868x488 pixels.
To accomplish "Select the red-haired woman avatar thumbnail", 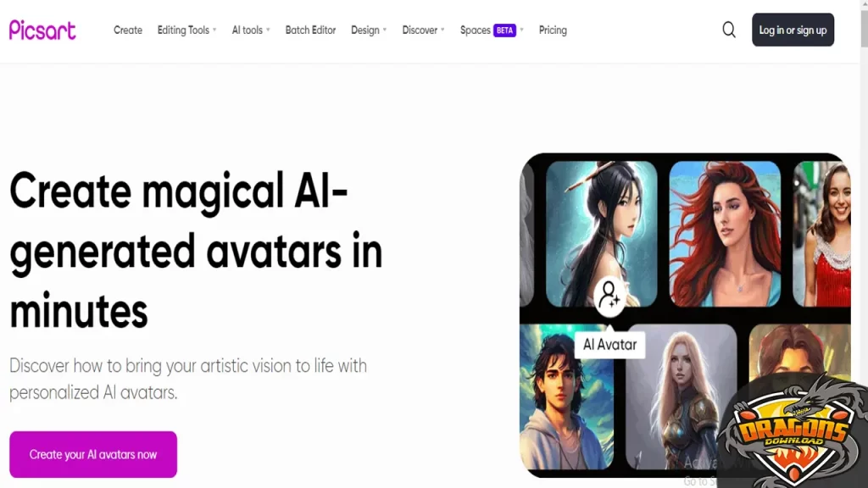I will coord(725,234).
